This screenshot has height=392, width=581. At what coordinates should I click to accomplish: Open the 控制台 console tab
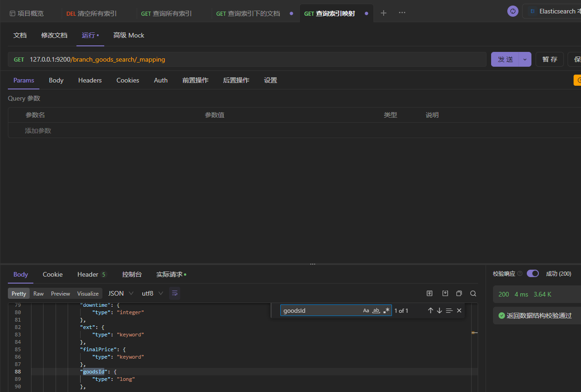tap(132, 274)
